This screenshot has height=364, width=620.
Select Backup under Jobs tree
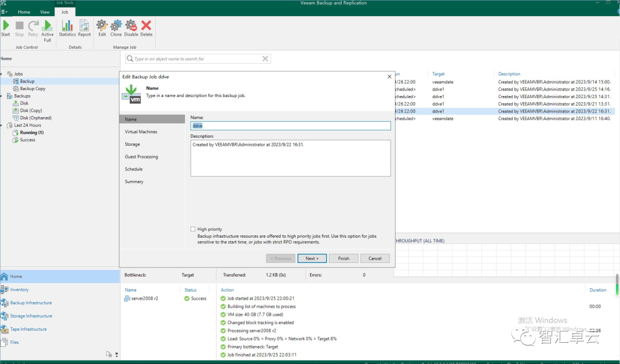point(28,81)
